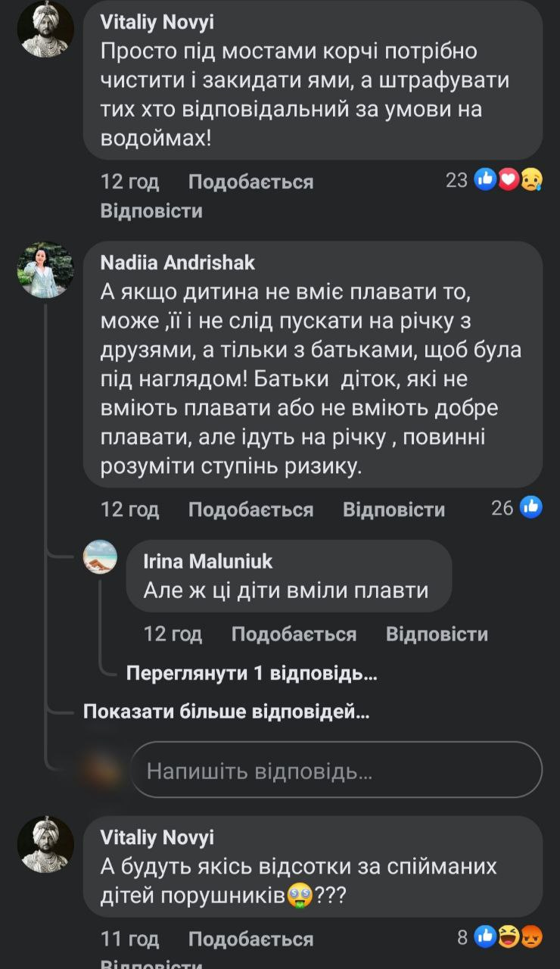Image resolution: width=560 pixels, height=969 pixels.
Task: Expand 'Переглянути 1 відповідь' under Irina's reply
Action: point(251,673)
